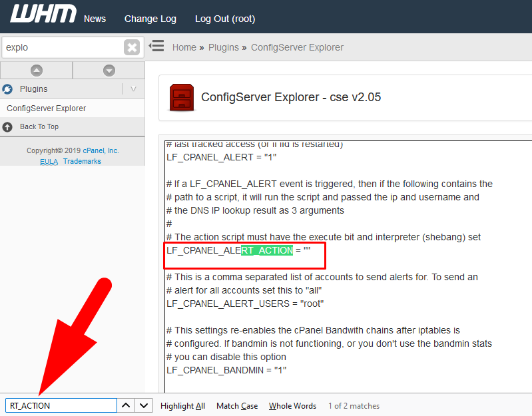Enable Match Case option
Viewport: 532px width, 416px height.
pos(237,405)
